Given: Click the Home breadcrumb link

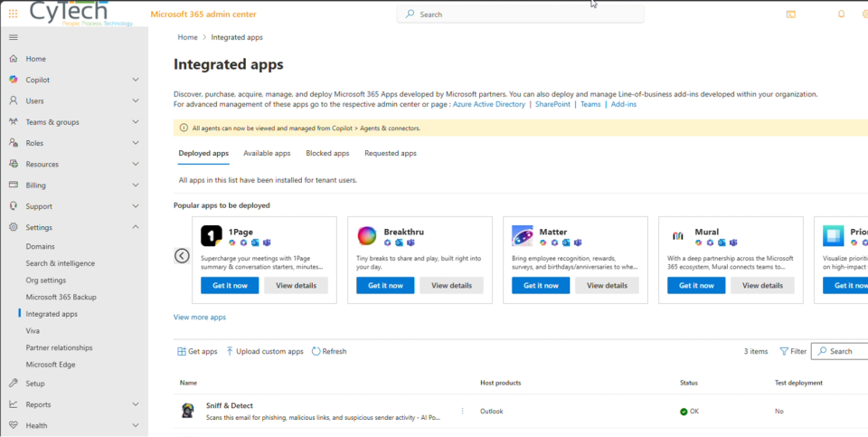Looking at the screenshot, I should [x=187, y=37].
